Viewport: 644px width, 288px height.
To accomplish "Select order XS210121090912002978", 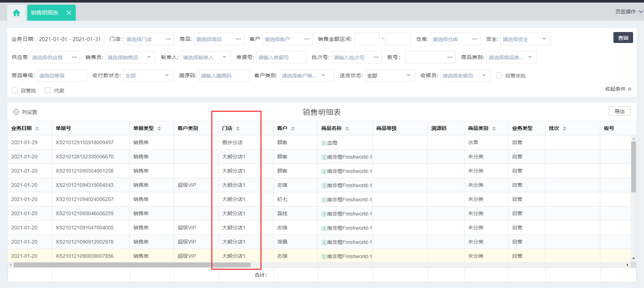I will coord(85,242).
